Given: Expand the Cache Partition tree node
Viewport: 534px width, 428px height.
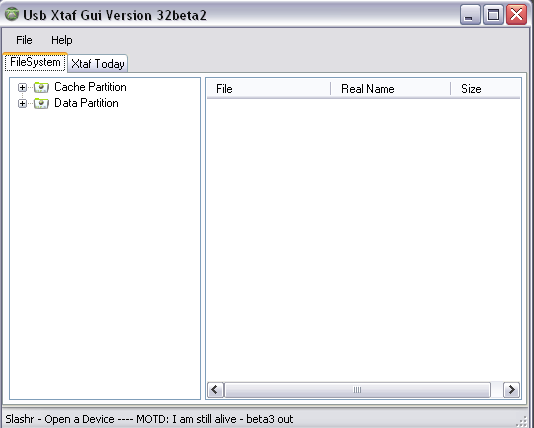Looking at the screenshot, I should (x=22, y=88).
